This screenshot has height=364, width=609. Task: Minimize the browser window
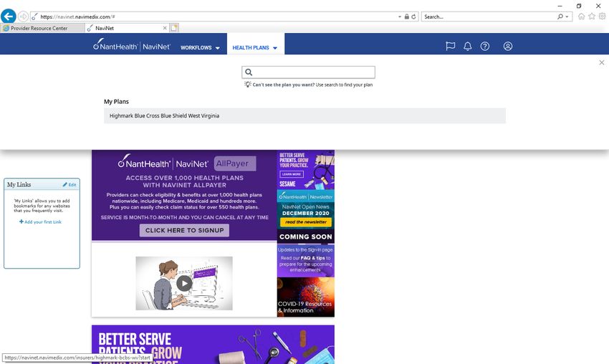[560, 6]
